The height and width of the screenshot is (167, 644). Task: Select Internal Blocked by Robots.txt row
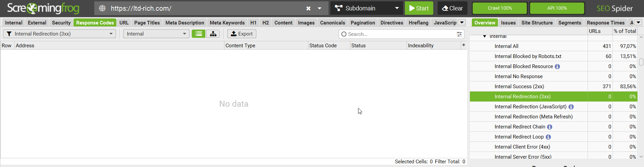pyautogui.click(x=553, y=56)
